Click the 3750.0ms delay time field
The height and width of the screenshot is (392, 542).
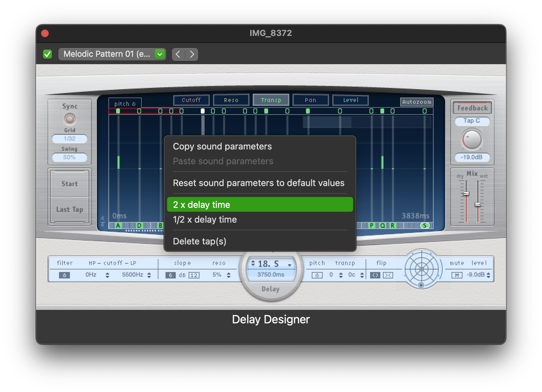[x=271, y=275]
